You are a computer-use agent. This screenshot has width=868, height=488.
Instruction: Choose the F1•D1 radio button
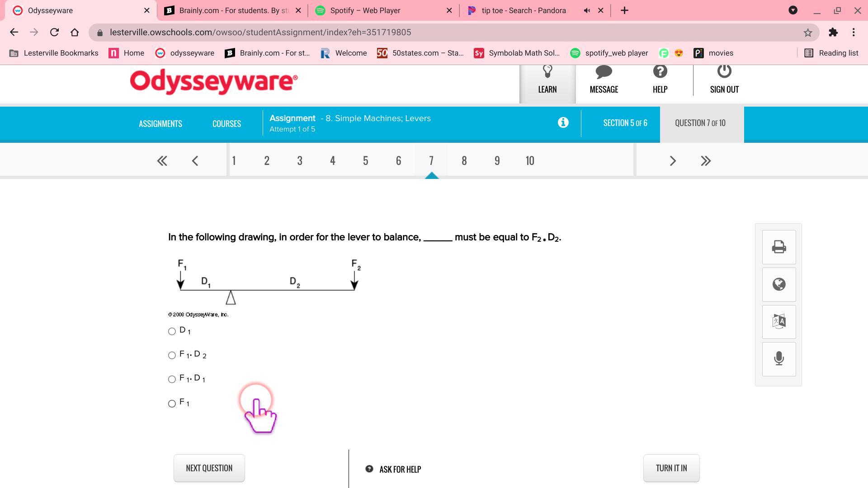tap(172, 380)
